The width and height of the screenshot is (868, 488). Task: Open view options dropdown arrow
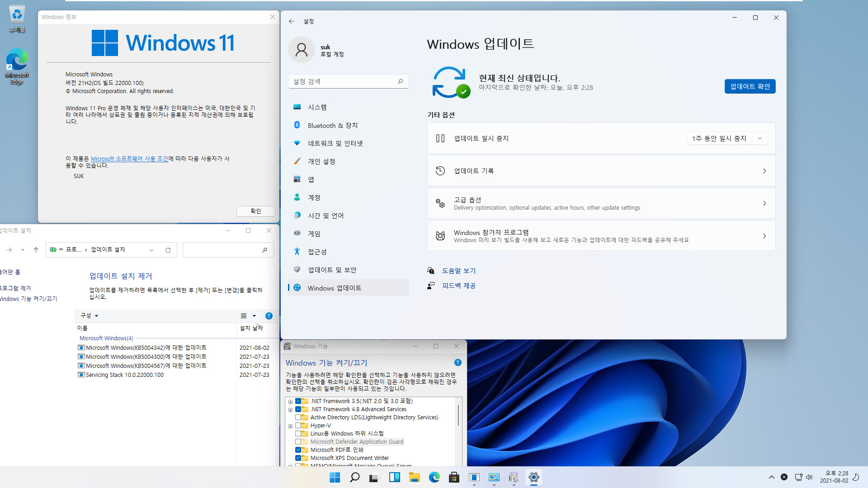tap(254, 316)
